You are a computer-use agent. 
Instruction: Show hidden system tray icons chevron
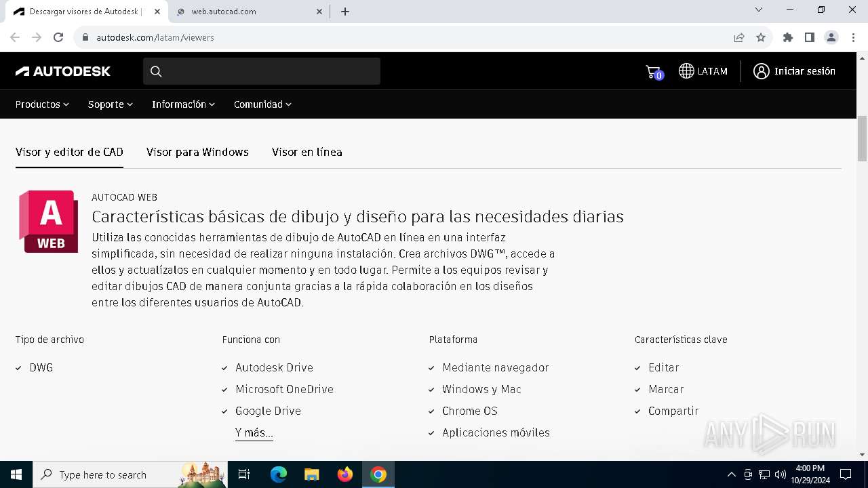(731, 474)
